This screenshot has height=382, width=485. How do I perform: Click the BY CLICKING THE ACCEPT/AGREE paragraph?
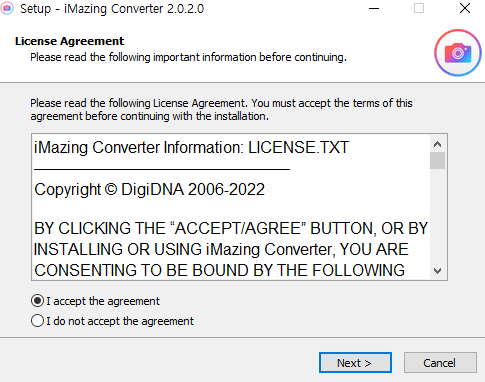[231, 249]
